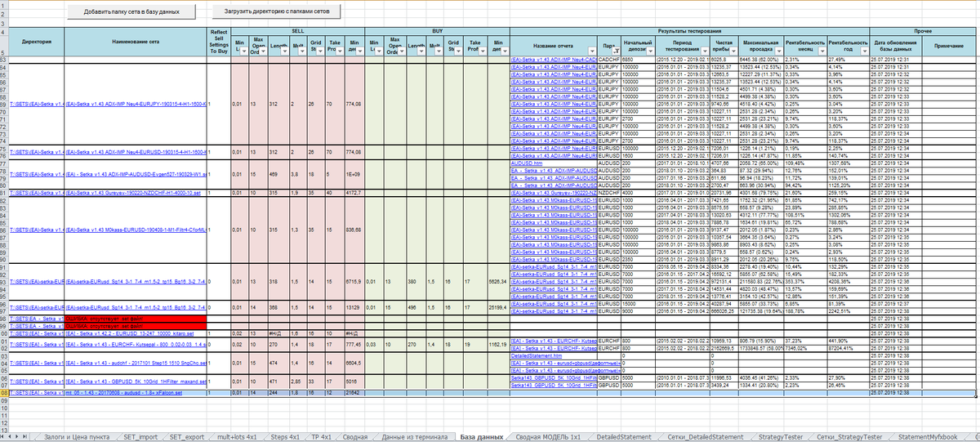Open set link 'Setka_v1.43 - GBPUSD_5K_10Grid_1HFilter_maxand.set'
The height and width of the screenshot is (442, 980).
point(135,382)
